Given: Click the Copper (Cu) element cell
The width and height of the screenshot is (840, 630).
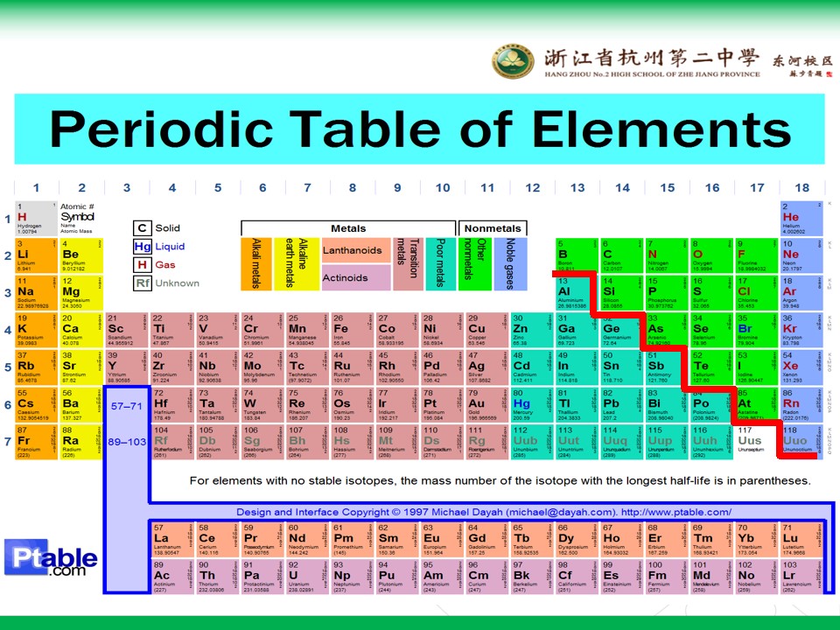Looking at the screenshot, I should point(487,330).
